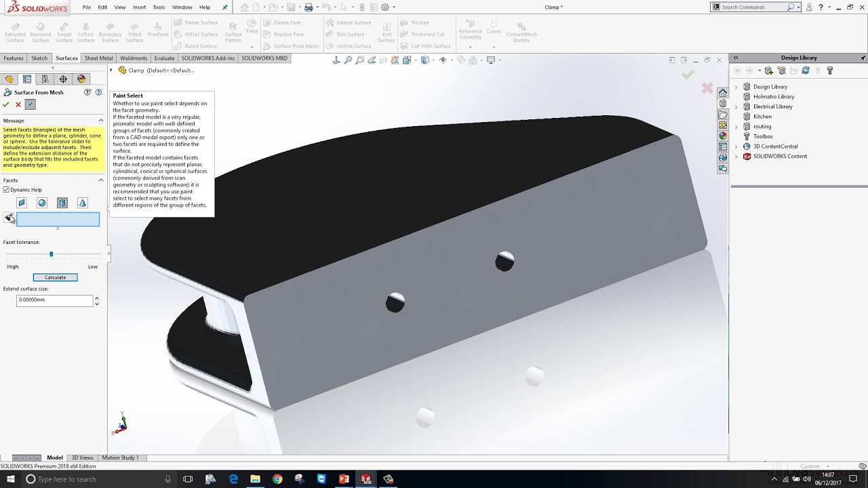Open File Explorer task pane tab
Viewport: 868px width, 488px height.
(723, 115)
